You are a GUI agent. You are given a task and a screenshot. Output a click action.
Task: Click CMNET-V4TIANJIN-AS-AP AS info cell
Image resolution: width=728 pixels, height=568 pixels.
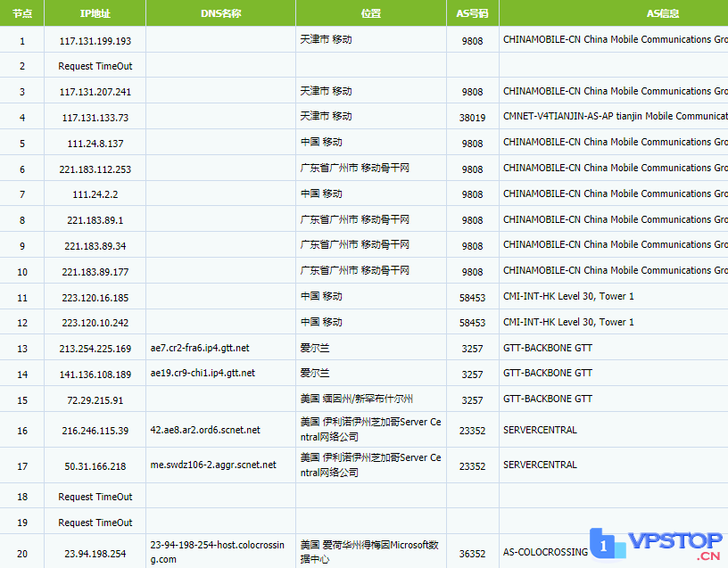pos(616,116)
